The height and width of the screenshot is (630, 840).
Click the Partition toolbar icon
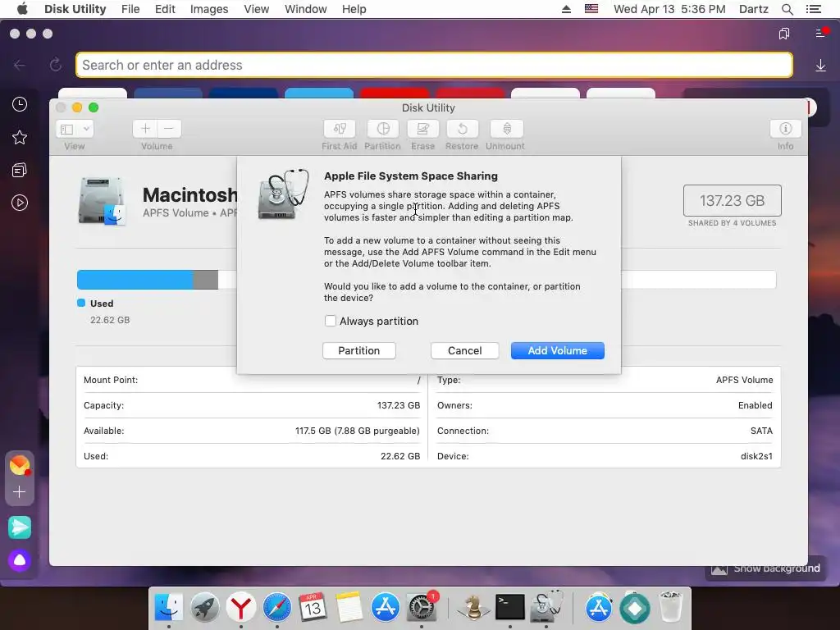coord(382,129)
